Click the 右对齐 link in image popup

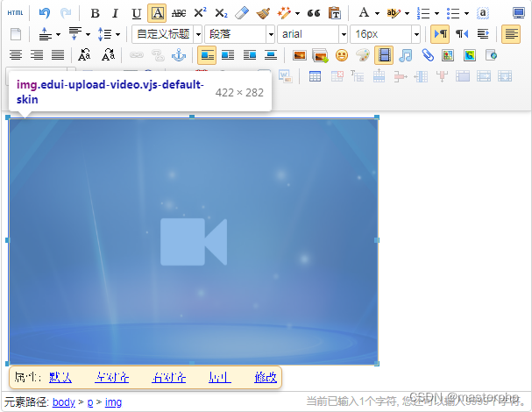(x=168, y=378)
